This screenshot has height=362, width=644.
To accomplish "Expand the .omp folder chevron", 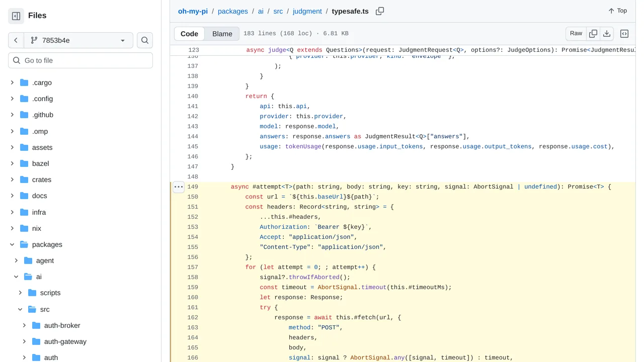I will click(x=12, y=131).
